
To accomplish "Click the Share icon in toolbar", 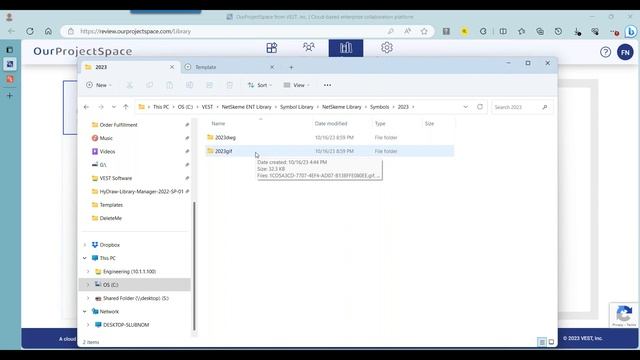I will pyautogui.click(x=209, y=85).
